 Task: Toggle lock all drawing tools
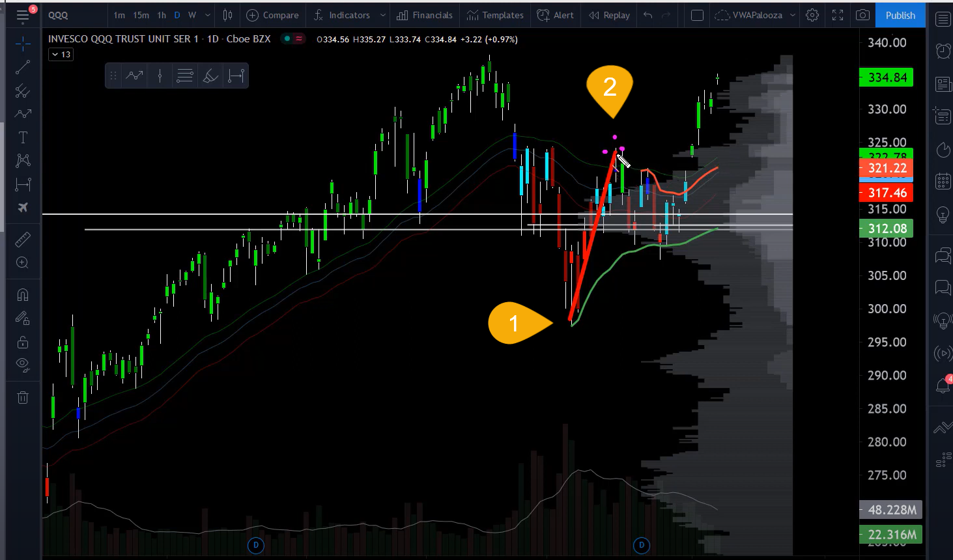click(23, 342)
